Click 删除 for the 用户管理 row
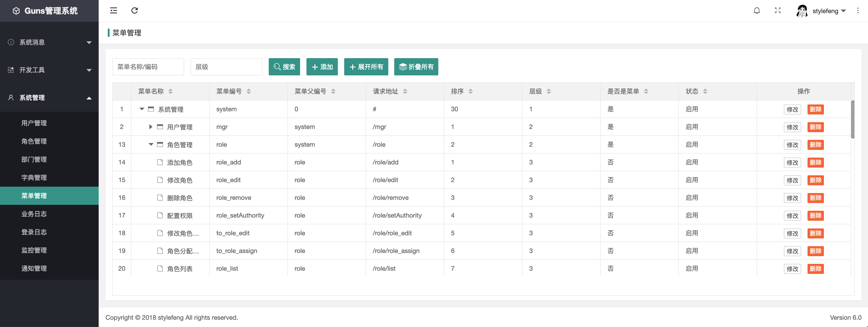 pos(815,127)
